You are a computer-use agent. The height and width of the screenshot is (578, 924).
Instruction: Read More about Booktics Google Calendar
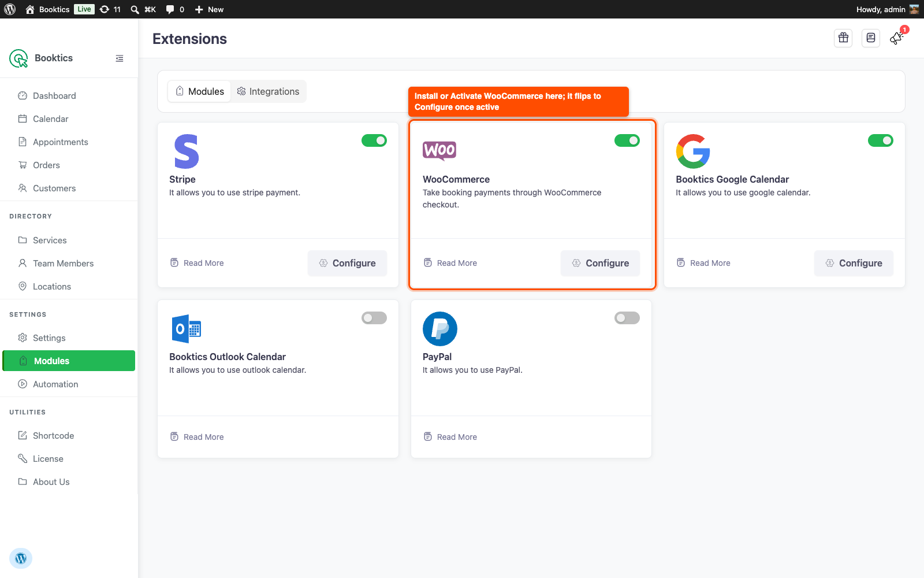703,263
